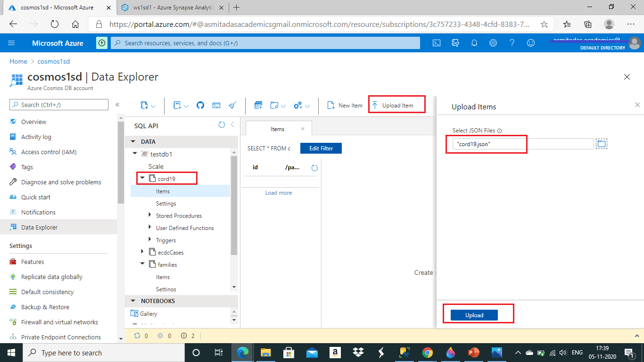Open the notifications bell in Azure header
644x362 pixels.
[474, 43]
